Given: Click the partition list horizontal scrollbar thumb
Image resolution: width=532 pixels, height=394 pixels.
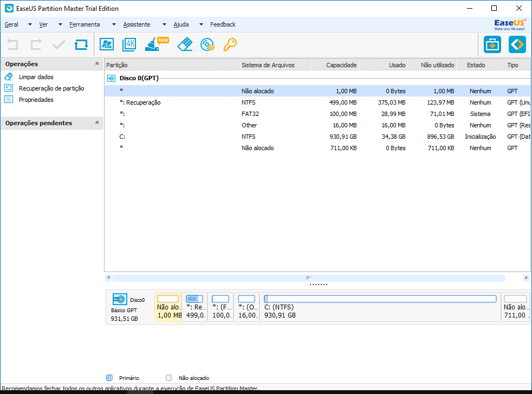Looking at the screenshot, I should tap(309, 277).
